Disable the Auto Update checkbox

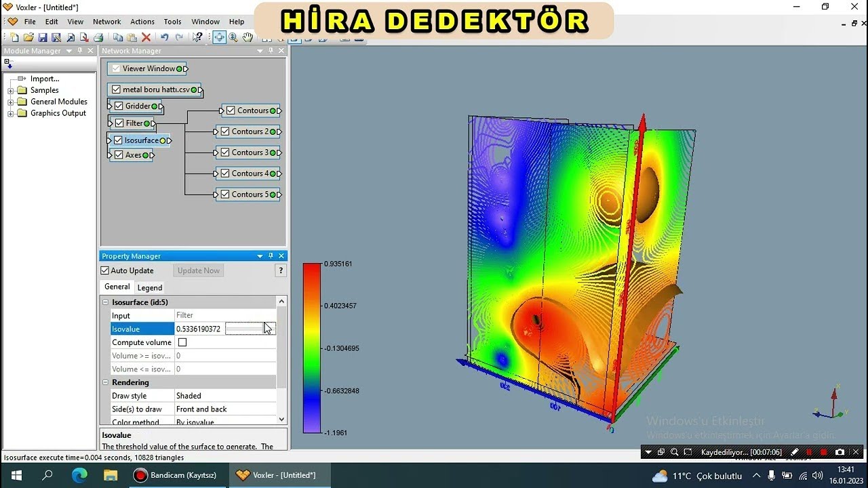(x=105, y=270)
